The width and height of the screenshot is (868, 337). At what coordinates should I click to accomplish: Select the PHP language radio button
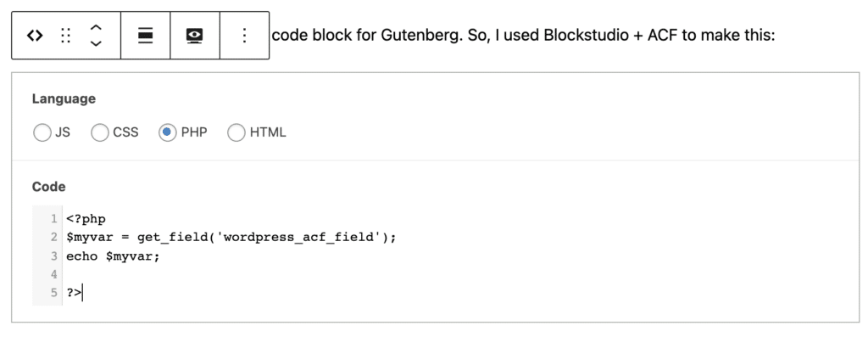coord(167,133)
